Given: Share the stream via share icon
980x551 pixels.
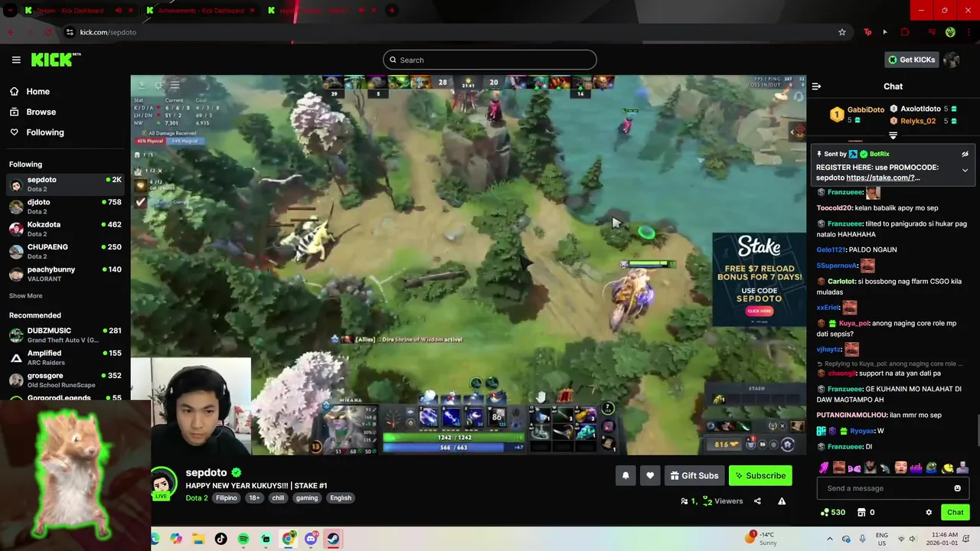Looking at the screenshot, I should [x=757, y=501].
